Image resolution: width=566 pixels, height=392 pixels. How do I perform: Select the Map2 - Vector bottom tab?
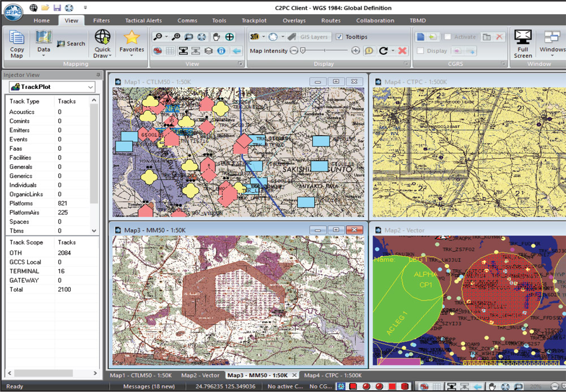tap(200, 376)
